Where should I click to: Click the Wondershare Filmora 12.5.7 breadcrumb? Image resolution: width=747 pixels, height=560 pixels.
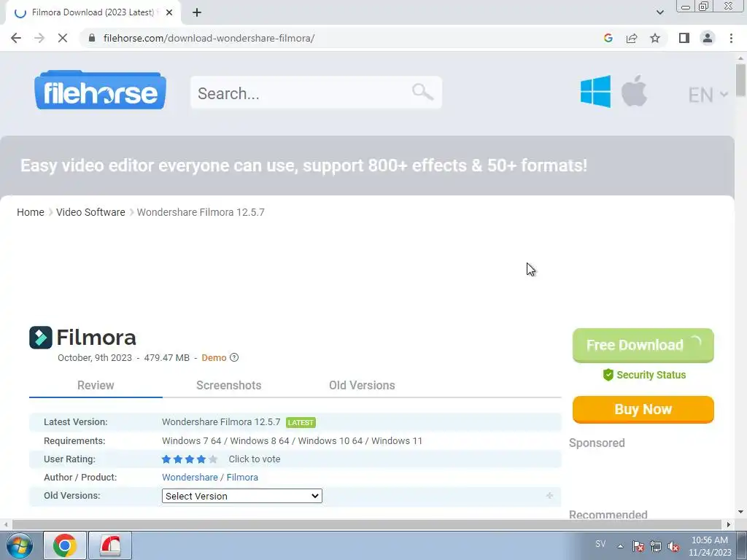[201, 212]
